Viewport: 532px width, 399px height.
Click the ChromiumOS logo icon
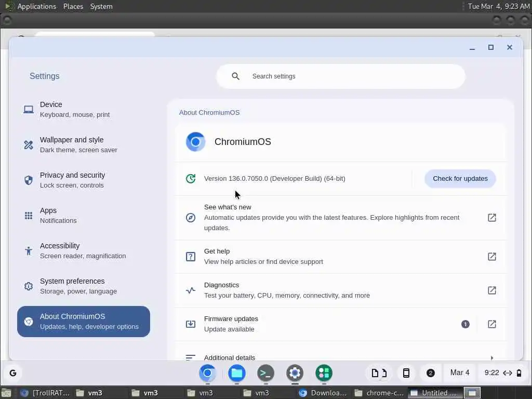(195, 141)
